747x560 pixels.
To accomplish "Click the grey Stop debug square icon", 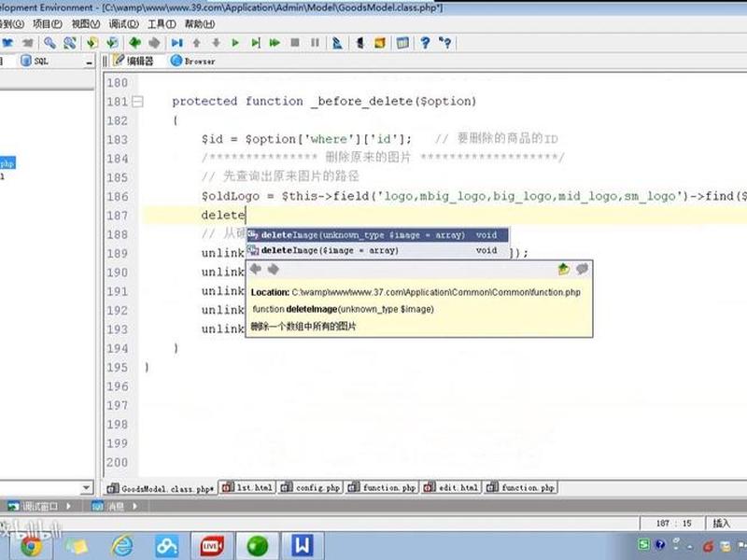I will click(295, 43).
